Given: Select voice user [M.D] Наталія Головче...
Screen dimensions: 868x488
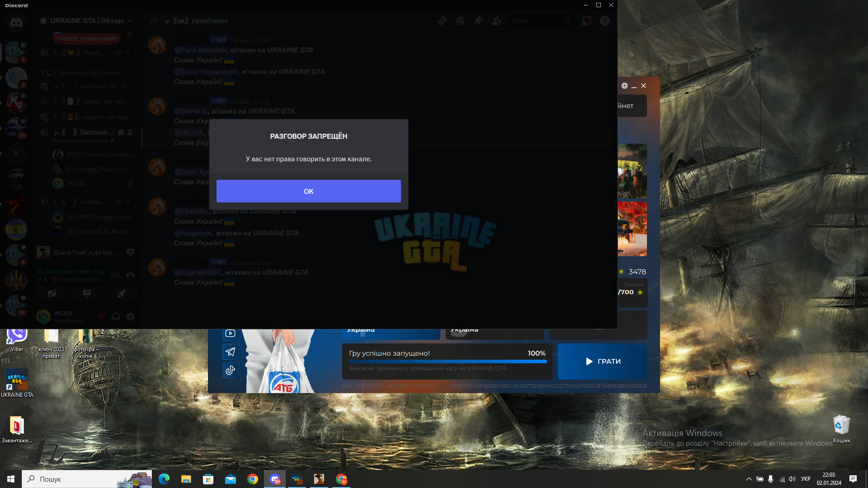Looking at the screenshot, I should [94, 155].
